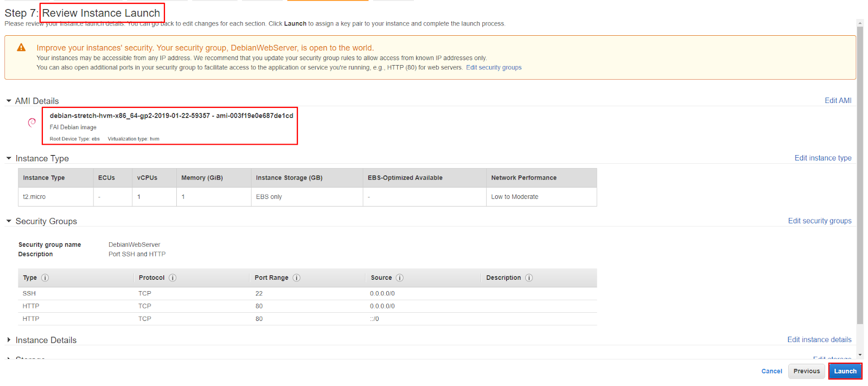
Task: Click the Previous button
Action: pos(807,371)
